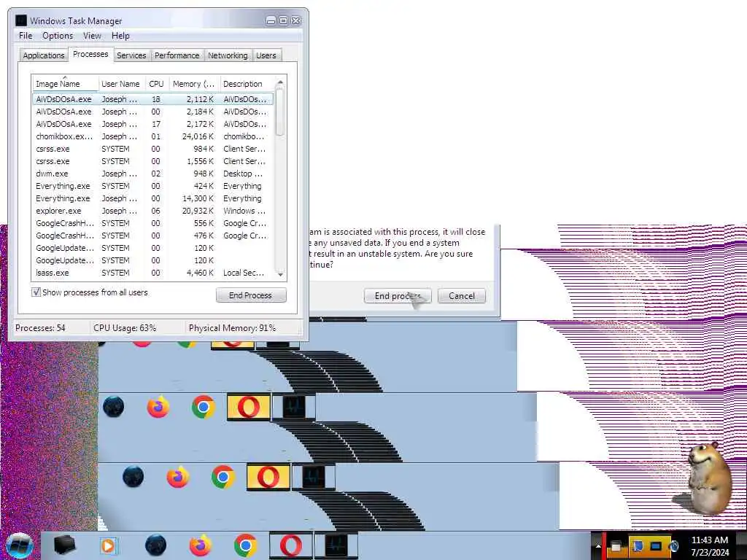Launch Firefox from the bottom taskbar
Viewport: 747px width, 560px height.
click(x=200, y=545)
